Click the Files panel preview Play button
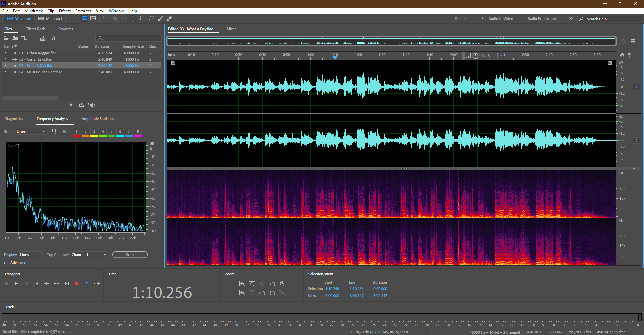Viewport: 644px width, 335px height. [71, 105]
